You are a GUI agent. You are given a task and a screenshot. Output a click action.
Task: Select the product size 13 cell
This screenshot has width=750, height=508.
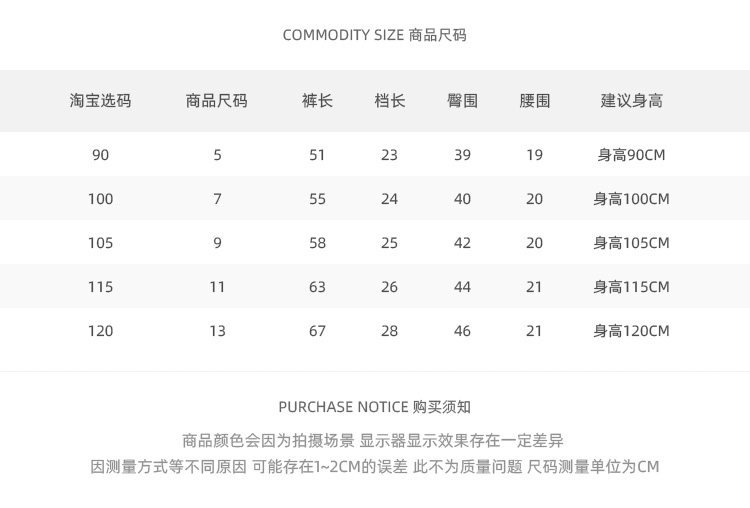217,331
